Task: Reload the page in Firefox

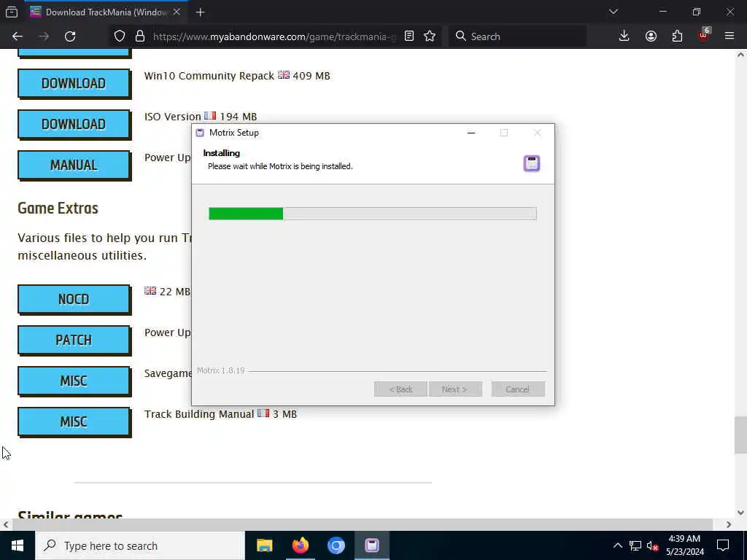Action: 70,36
